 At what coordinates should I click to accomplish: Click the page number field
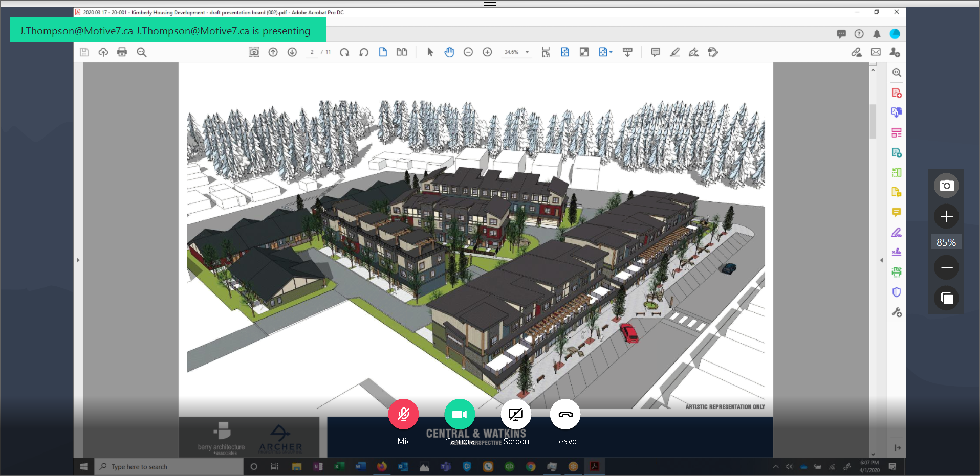312,52
